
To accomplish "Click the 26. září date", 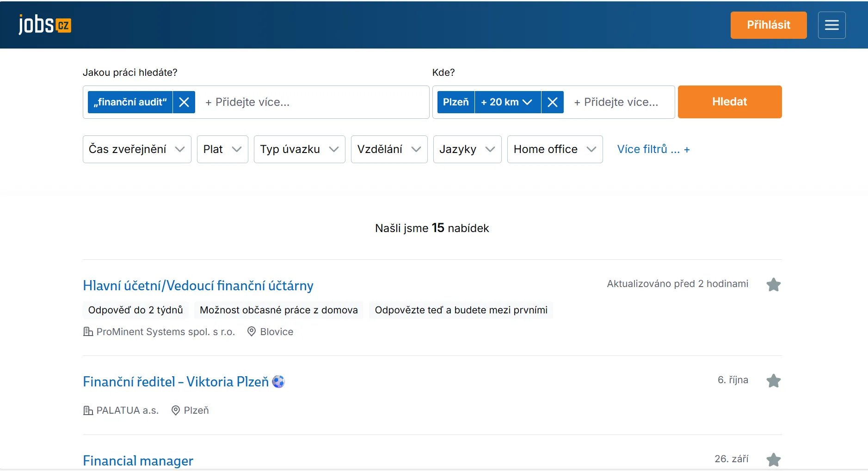I will [732, 459].
